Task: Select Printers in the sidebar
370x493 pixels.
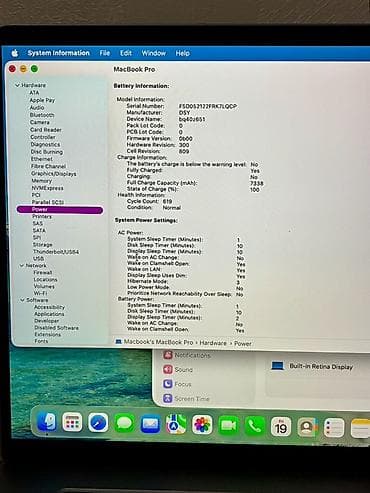Action: (x=42, y=216)
